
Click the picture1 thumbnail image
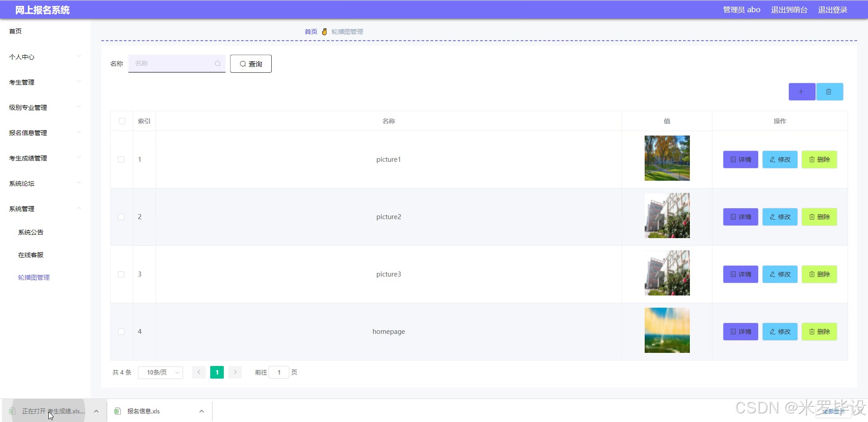click(x=667, y=158)
